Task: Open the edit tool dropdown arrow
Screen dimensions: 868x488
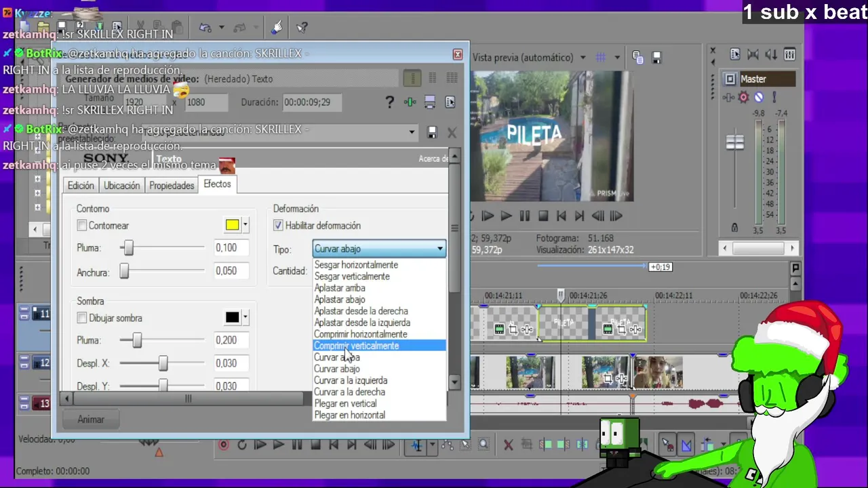Action: (x=431, y=445)
